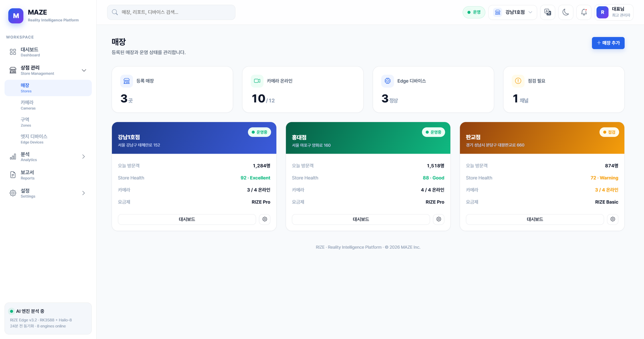Image resolution: width=644 pixels, height=339 pixels.
Task: Click 운영중 badge on 강남1호점 card
Action: click(x=260, y=132)
